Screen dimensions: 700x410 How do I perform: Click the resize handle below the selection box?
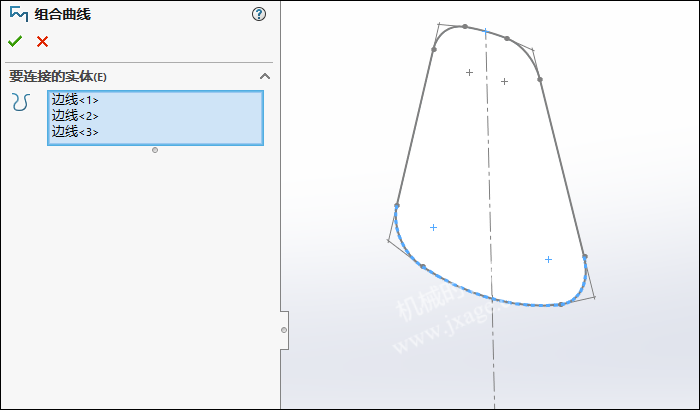[x=155, y=150]
